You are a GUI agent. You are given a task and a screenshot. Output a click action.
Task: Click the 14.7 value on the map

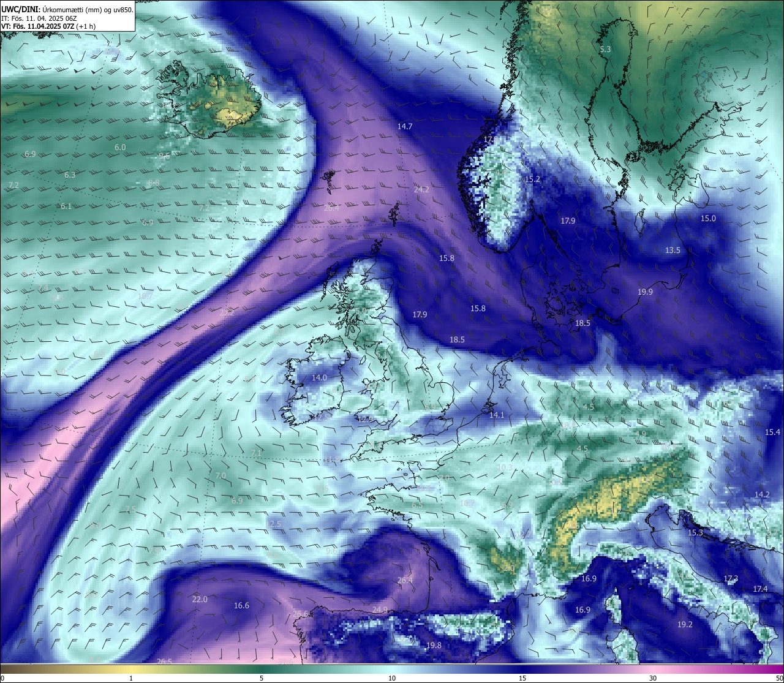405,126
